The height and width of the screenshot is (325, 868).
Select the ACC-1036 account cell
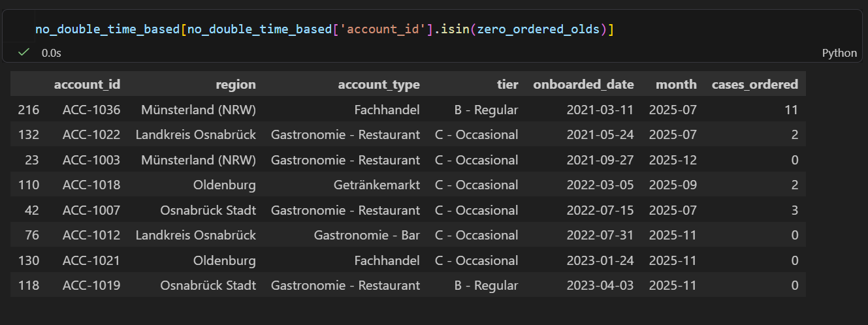click(x=91, y=110)
